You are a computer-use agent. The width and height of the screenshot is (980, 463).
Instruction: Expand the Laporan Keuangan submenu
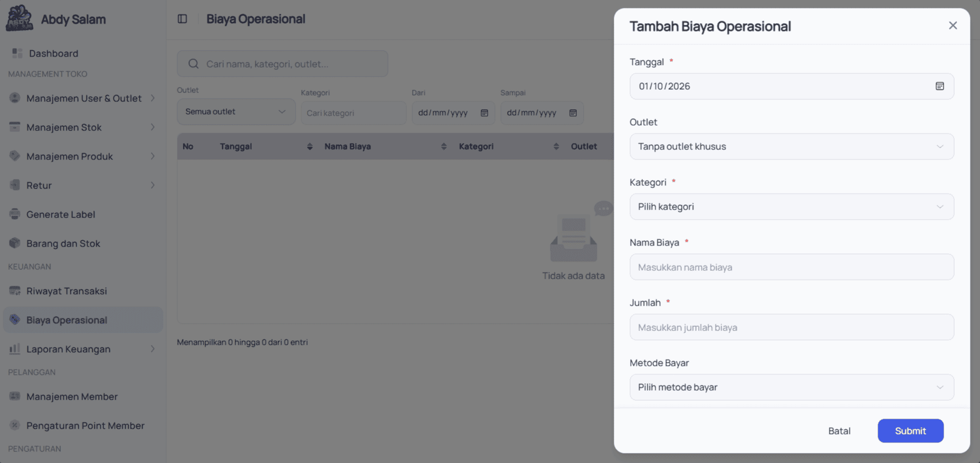point(83,349)
